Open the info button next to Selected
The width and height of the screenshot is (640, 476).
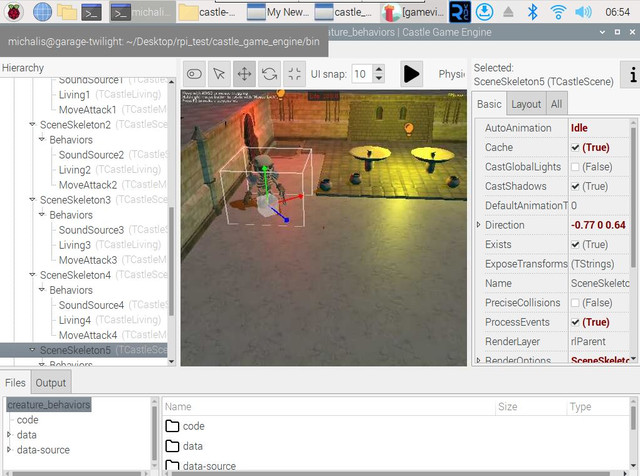(x=632, y=75)
